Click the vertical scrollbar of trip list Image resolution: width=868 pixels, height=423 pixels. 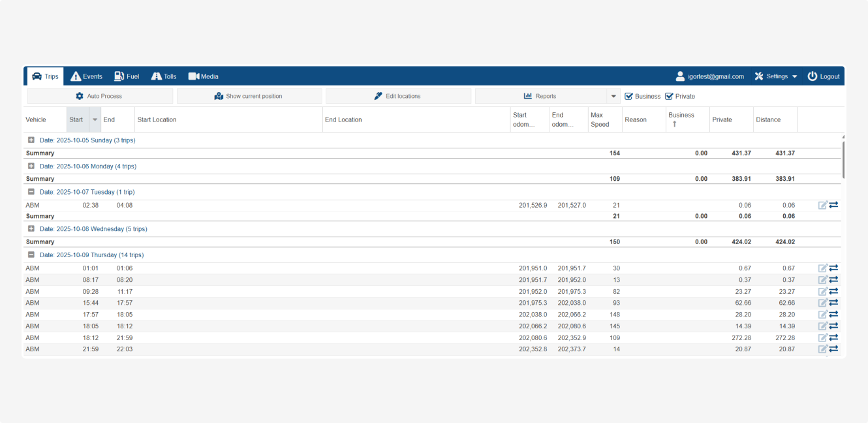843,160
